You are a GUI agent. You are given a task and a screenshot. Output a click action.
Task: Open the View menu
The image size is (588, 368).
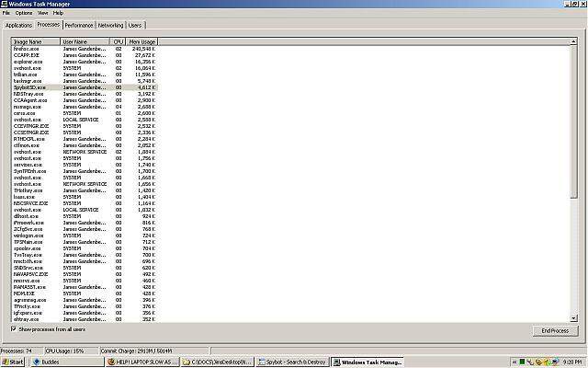(x=43, y=13)
